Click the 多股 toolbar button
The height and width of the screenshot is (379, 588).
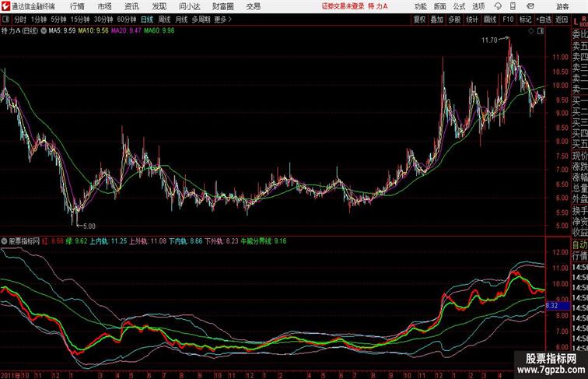[x=454, y=19]
